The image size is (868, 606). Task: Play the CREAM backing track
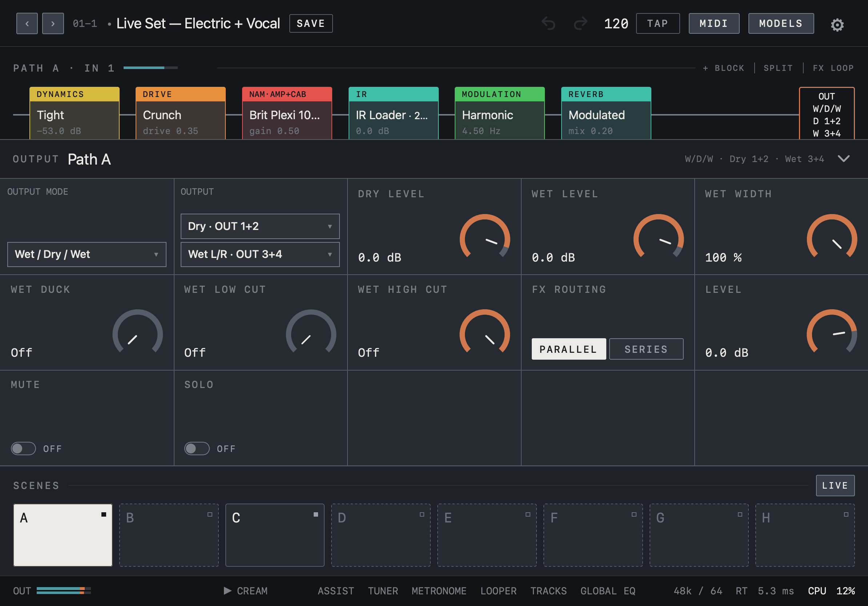coord(246,591)
